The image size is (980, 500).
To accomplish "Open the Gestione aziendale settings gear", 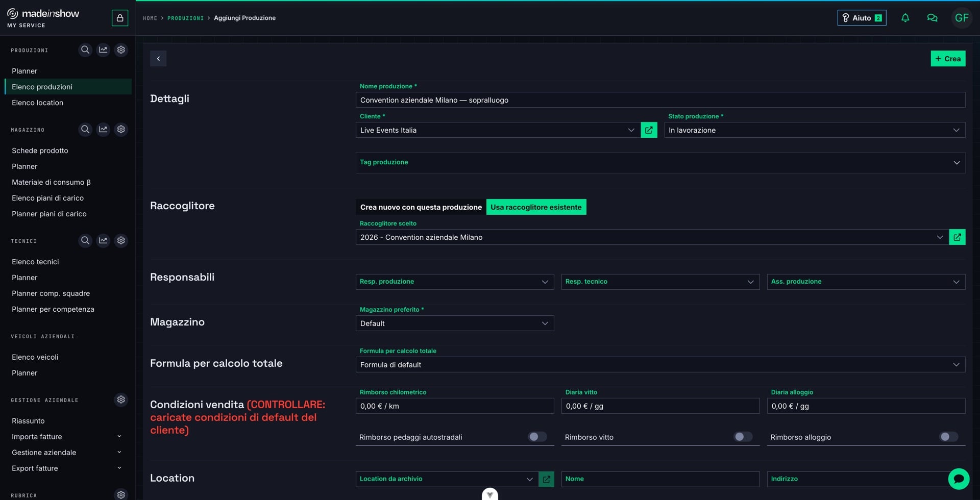I will pyautogui.click(x=121, y=399).
